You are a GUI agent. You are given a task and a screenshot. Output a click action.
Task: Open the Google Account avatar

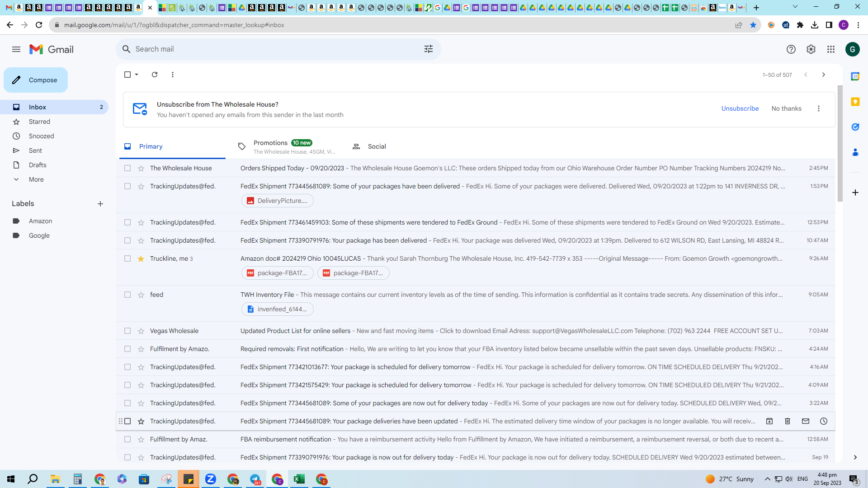[x=853, y=49]
